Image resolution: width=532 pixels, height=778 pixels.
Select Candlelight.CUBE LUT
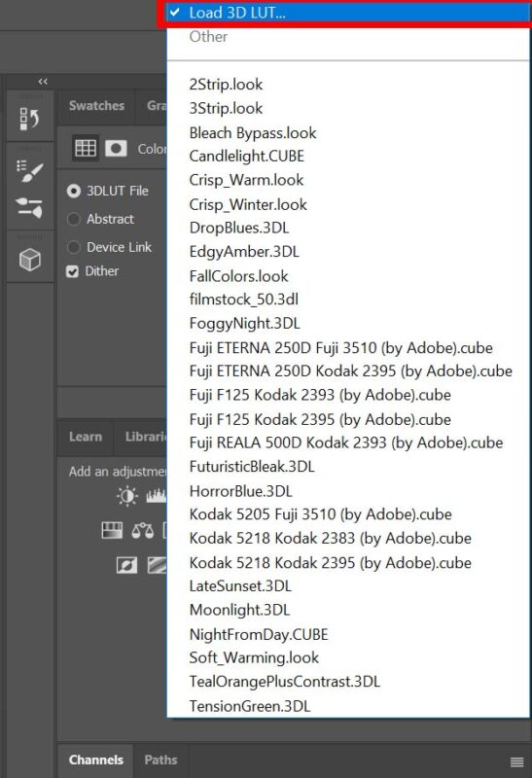348,157
